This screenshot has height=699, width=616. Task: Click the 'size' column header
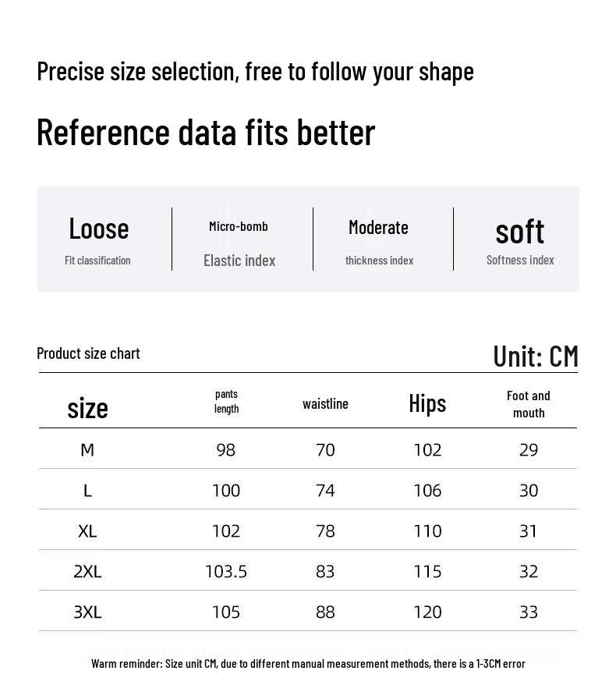pyautogui.click(x=87, y=407)
